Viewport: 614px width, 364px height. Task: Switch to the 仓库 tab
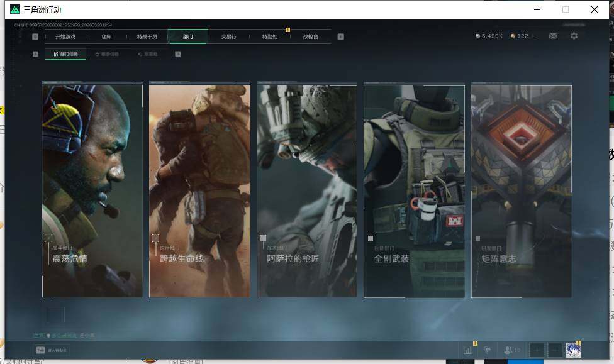106,36
